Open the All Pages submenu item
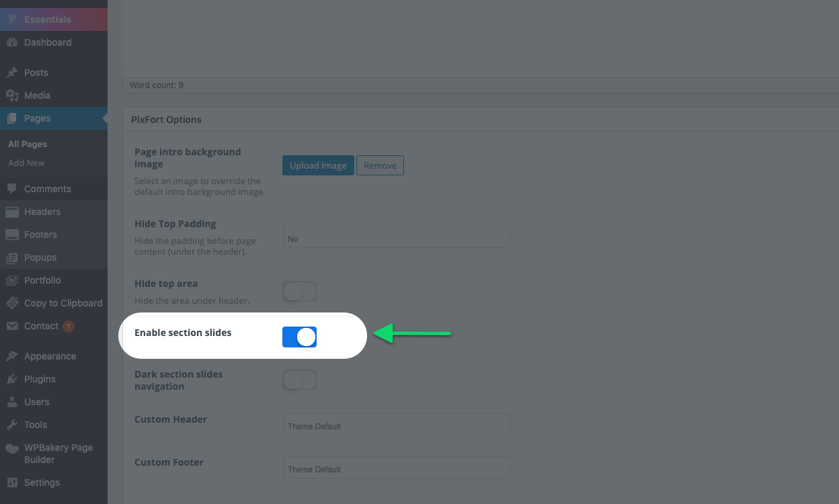This screenshot has width=839, height=504. pos(28,144)
